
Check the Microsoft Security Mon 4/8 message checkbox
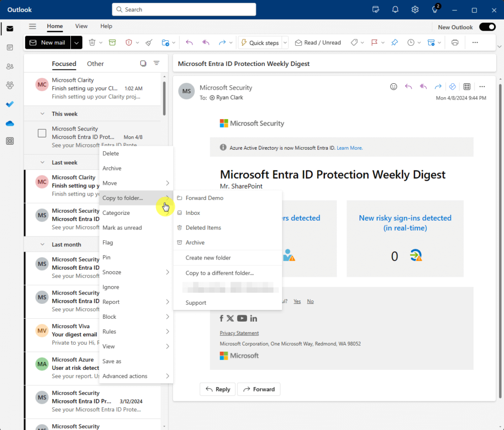[42, 133]
